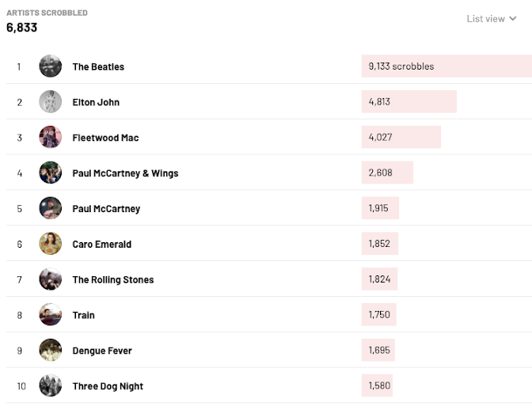Open Train artist avatar image
Screen dimensions: 532x406
(x=50, y=315)
